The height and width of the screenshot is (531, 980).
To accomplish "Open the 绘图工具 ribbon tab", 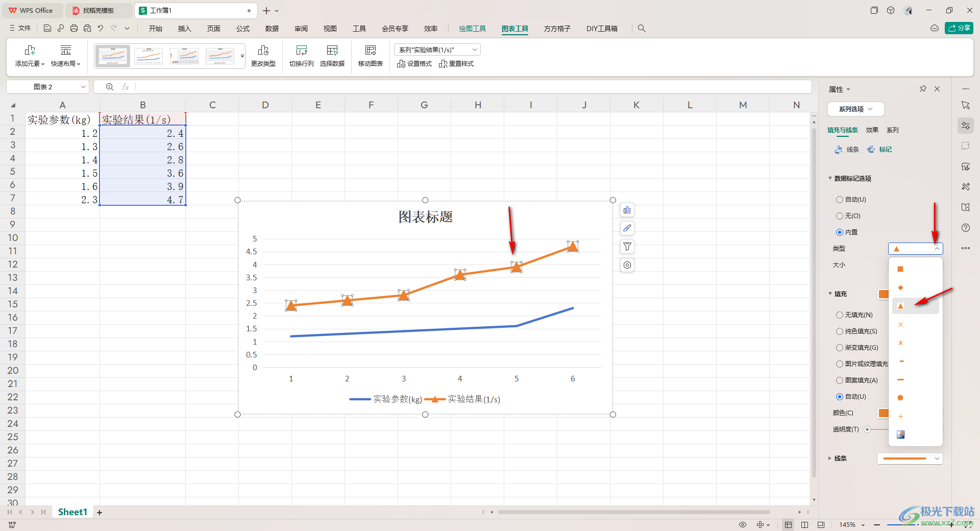I will (472, 29).
